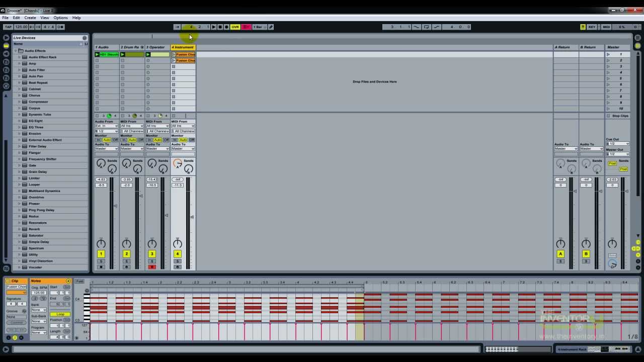Open the Create menu
This screenshot has height=362, width=644.
pyautogui.click(x=30, y=18)
